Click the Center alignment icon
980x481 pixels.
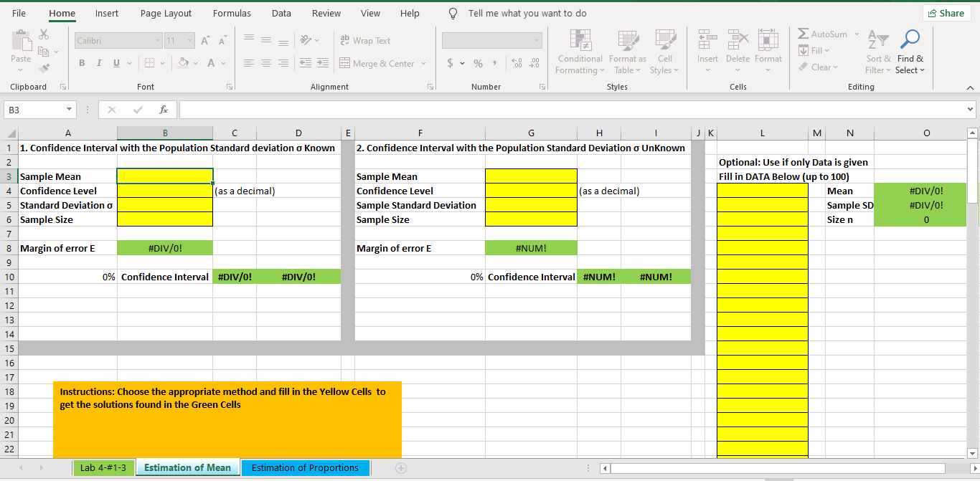click(x=265, y=63)
